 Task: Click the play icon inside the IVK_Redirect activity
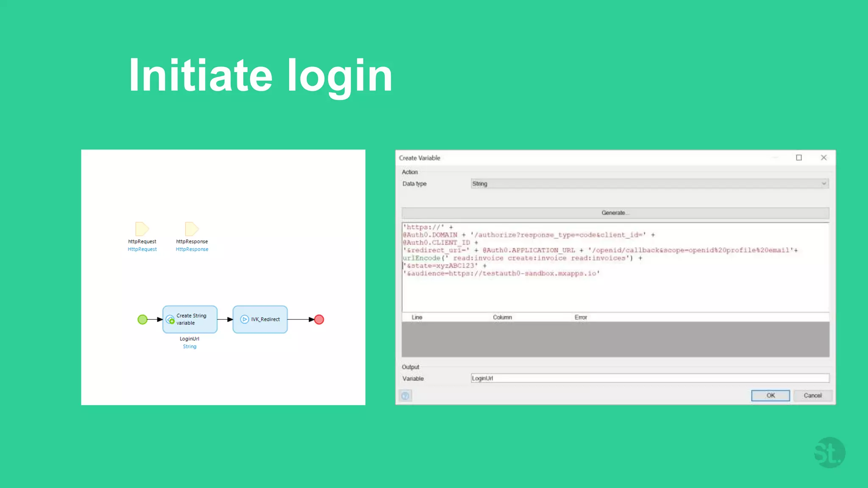coord(245,319)
